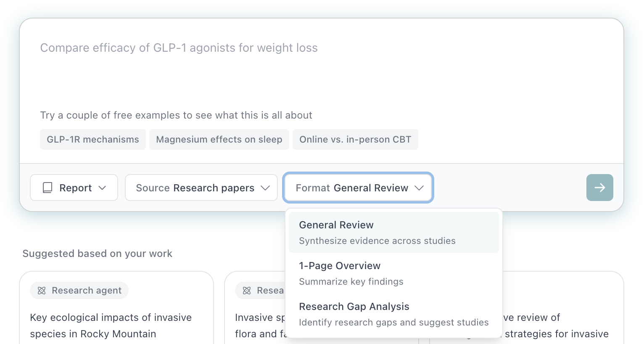Click the book icon beside Report
The width and height of the screenshot is (644, 344).
48,188
